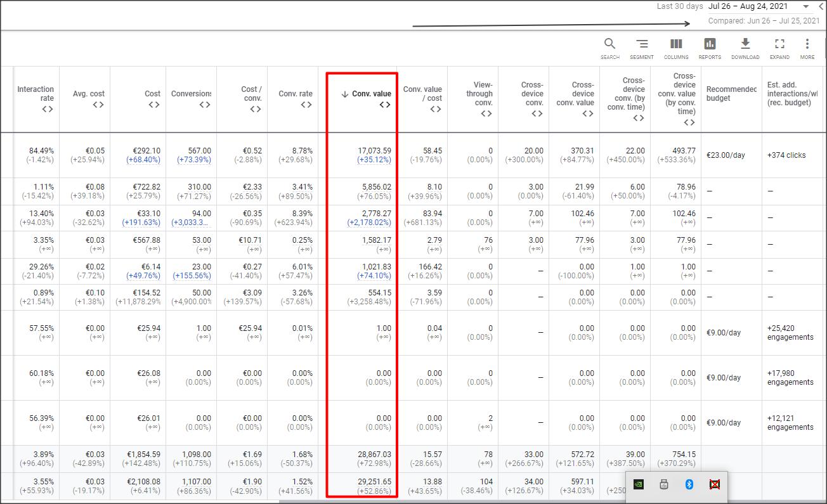
Task: Open the Columns selector icon
Action: point(676,44)
